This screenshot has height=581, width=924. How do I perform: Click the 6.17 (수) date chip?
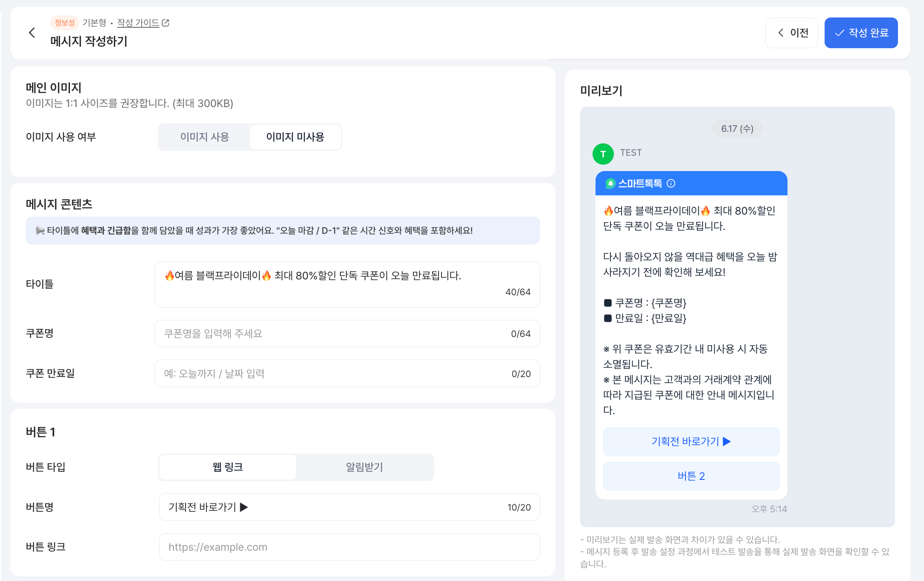pyautogui.click(x=737, y=129)
